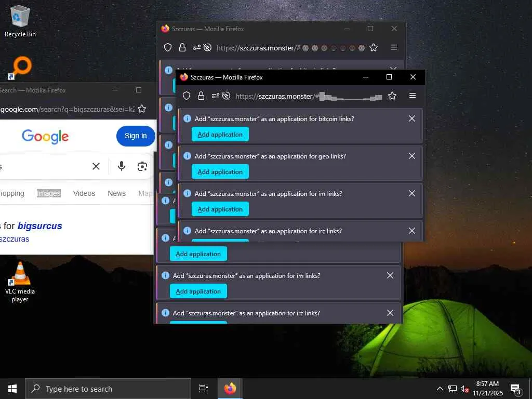Switch to Google Shopping tab
Screen dimensions: 532x399
(12, 193)
